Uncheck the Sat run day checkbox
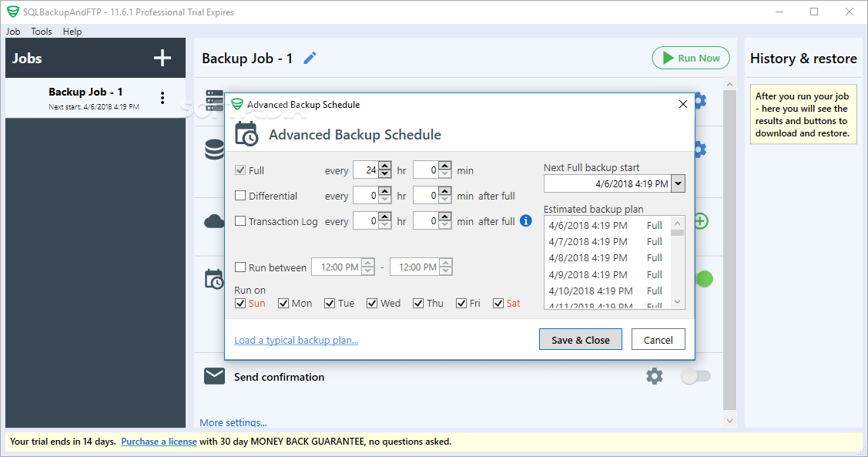868x457 pixels. point(498,303)
